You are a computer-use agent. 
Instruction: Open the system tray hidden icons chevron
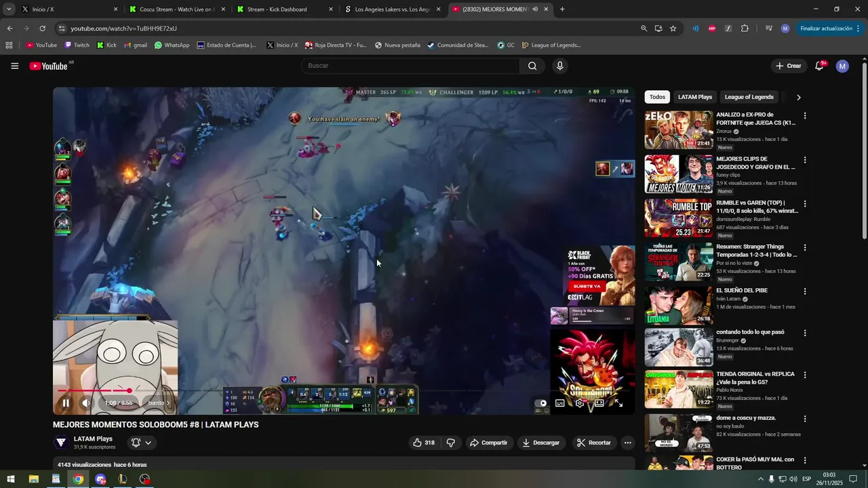[759, 479]
